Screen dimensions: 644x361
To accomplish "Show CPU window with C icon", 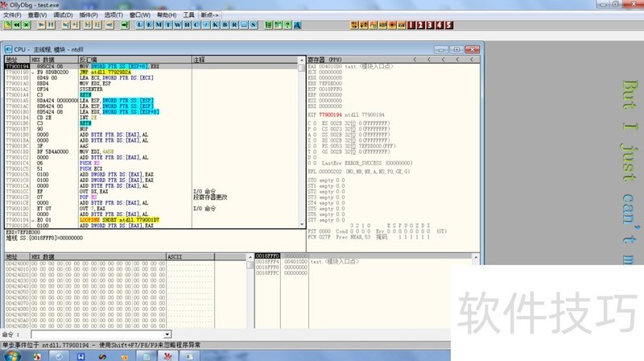I will tap(196, 25).
